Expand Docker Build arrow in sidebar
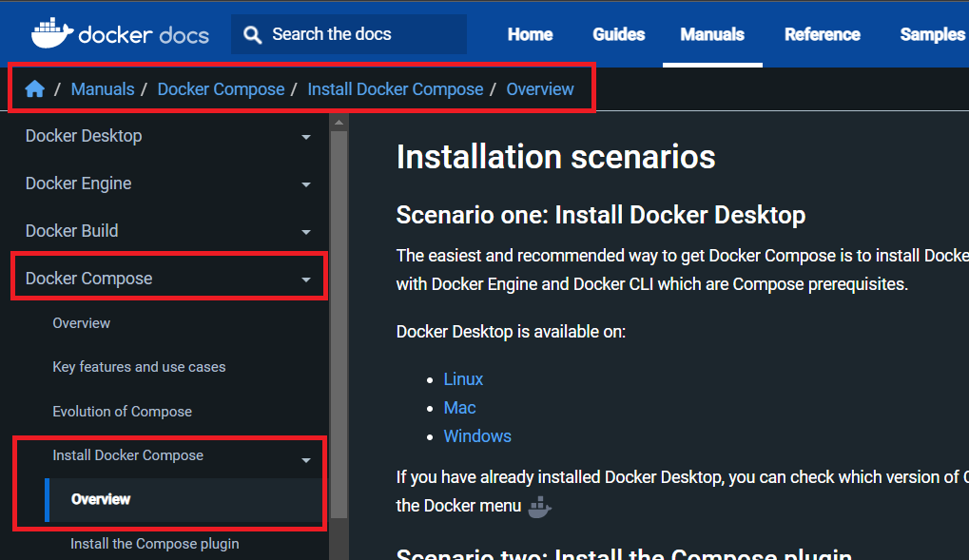This screenshot has width=969, height=560. tap(306, 232)
